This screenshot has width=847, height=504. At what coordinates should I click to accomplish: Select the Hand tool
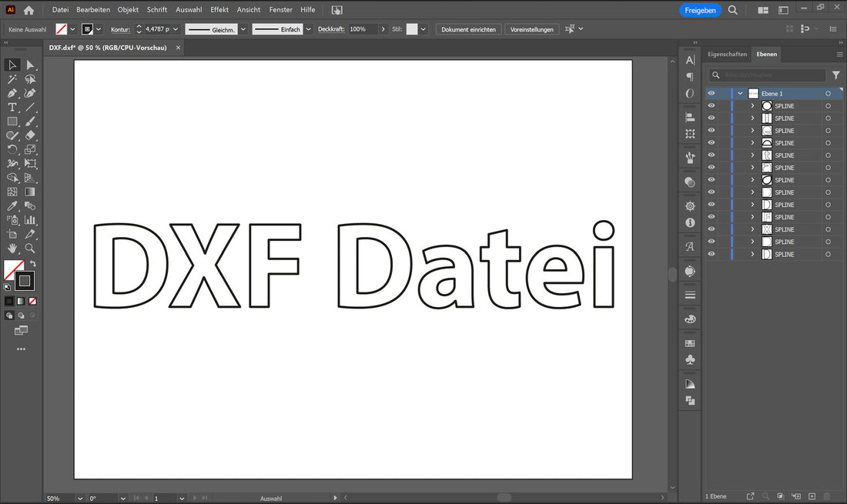click(12, 248)
